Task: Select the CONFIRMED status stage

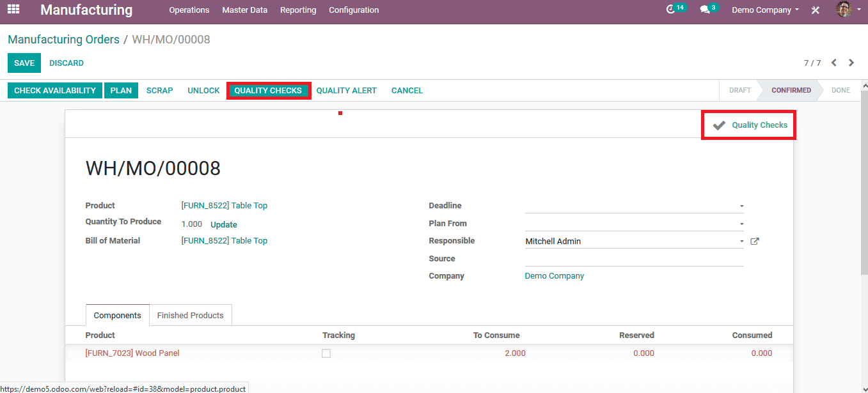Action: [791, 91]
